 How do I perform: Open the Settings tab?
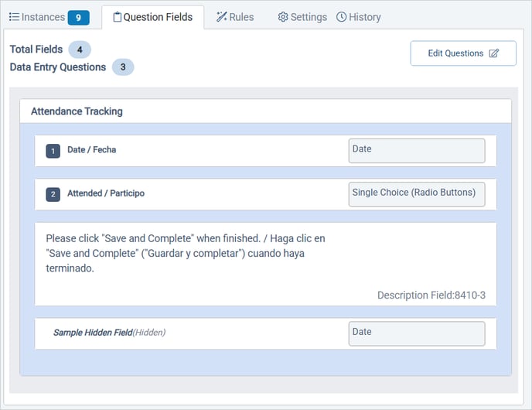pos(308,17)
